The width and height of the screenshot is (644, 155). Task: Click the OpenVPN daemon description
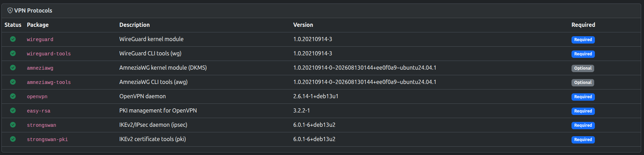(143, 96)
